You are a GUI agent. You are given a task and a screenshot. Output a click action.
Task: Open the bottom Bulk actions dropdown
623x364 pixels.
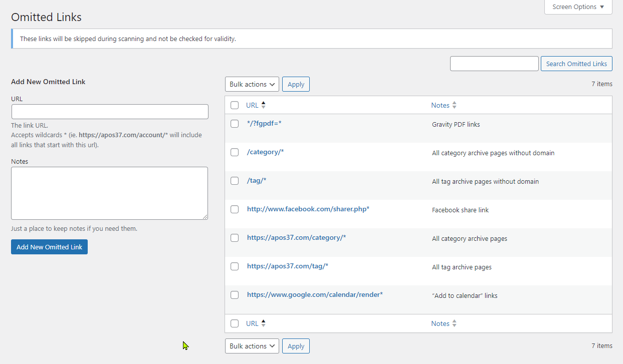click(252, 345)
